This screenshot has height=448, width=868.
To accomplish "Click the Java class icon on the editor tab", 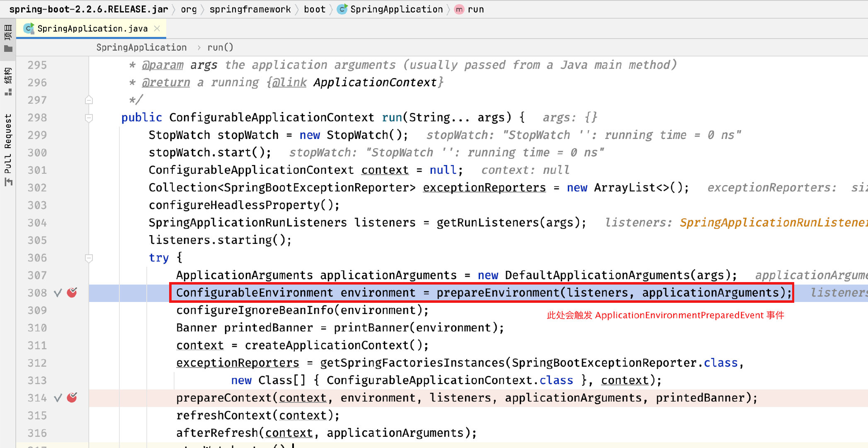I will click(x=29, y=28).
